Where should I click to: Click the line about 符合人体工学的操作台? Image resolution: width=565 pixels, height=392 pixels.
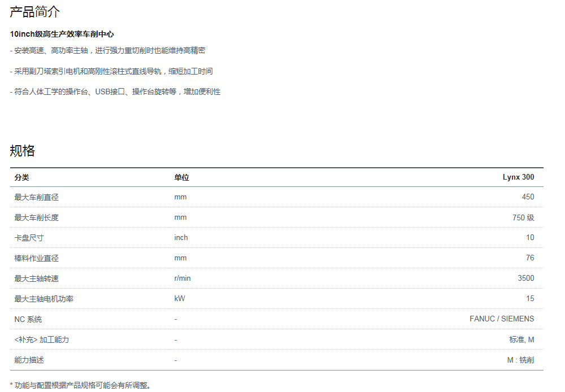point(115,92)
